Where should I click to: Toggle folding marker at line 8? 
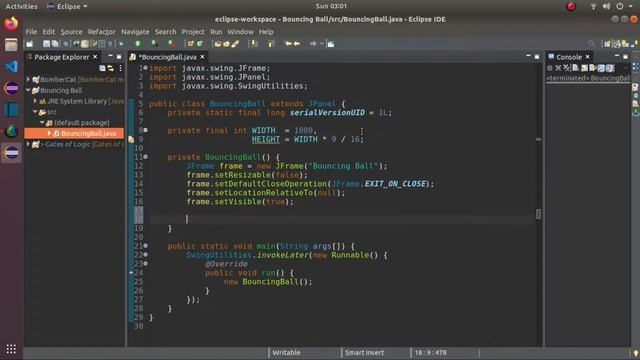(146, 130)
